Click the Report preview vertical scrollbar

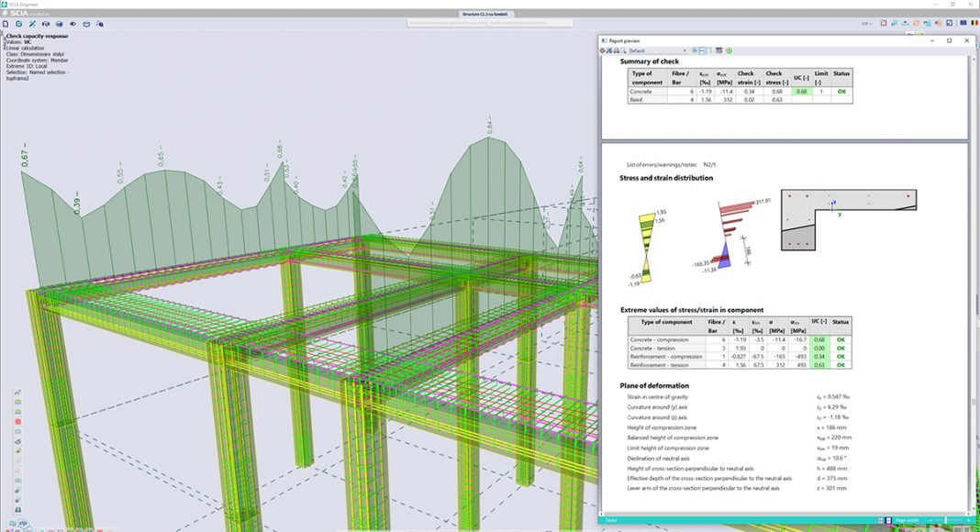tap(974, 275)
